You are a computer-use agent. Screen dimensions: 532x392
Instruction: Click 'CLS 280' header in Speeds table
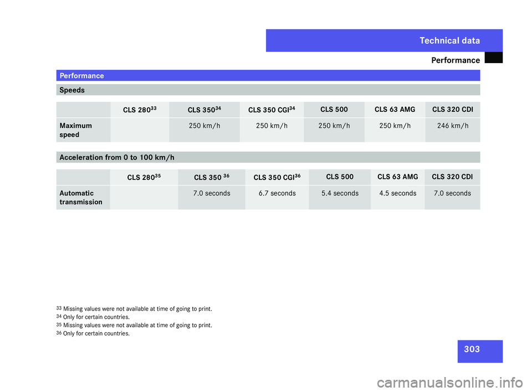click(140, 110)
